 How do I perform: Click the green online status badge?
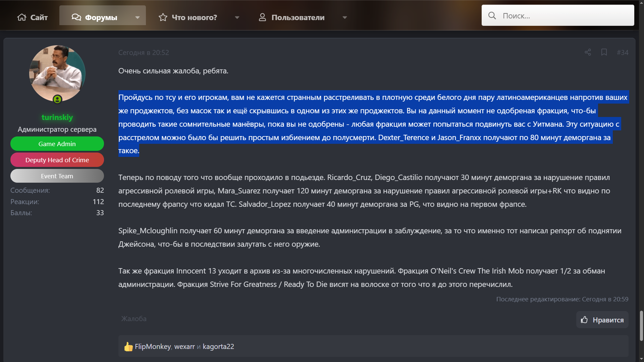click(x=57, y=99)
